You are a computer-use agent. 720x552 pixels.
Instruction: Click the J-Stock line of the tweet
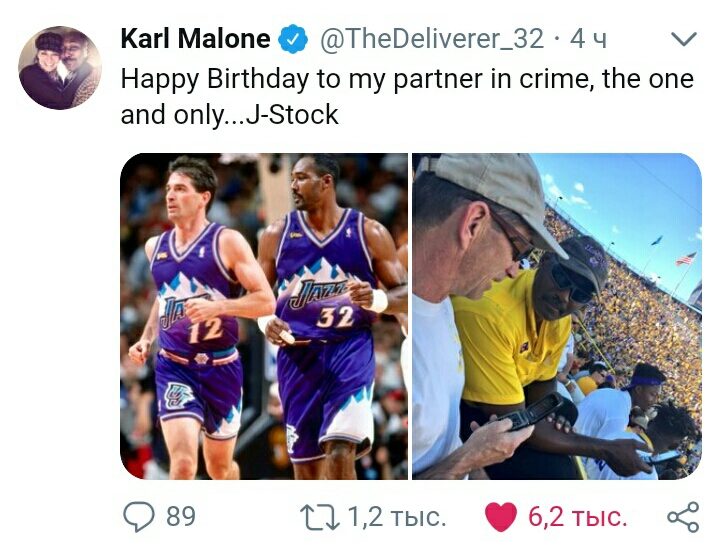click(x=230, y=115)
